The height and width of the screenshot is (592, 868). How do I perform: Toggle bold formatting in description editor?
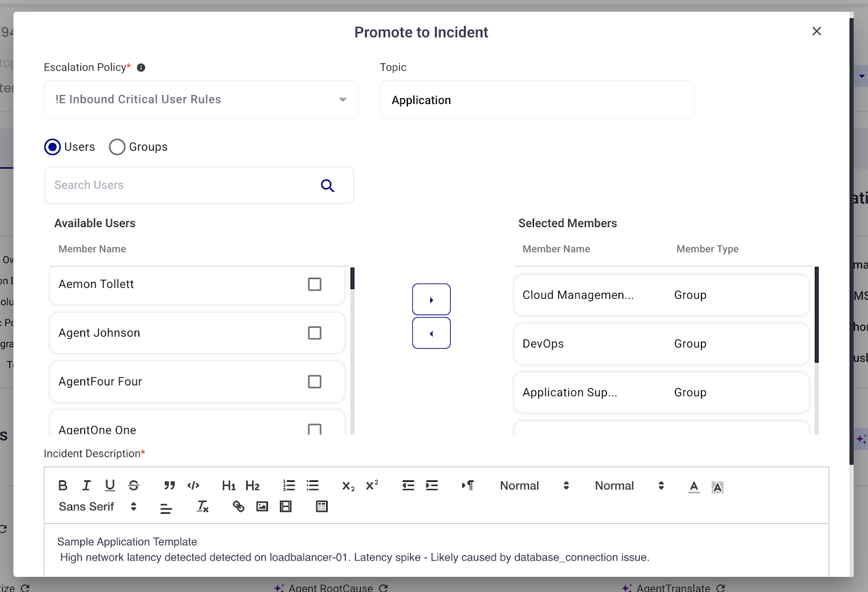point(63,486)
